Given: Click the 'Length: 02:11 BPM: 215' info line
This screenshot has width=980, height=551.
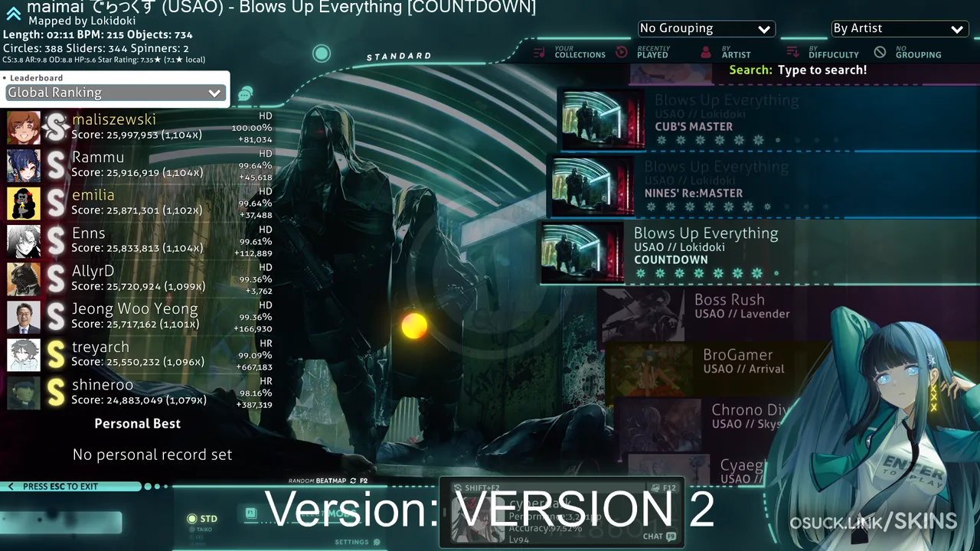Looking at the screenshot, I should [x=98, y=34].
